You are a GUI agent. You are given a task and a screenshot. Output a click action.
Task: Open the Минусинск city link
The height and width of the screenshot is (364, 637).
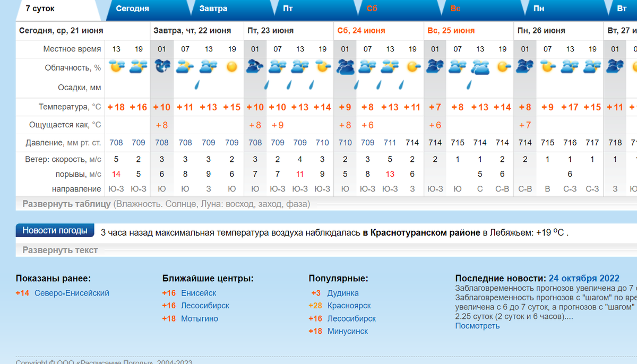348,331
